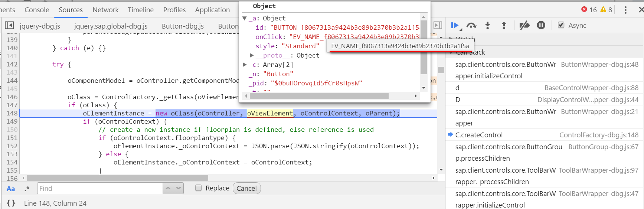Click the onClick EV_NAME property value
Image resolution: width=644 pixels, height=209 pixels.
click(x=354, y=37)
